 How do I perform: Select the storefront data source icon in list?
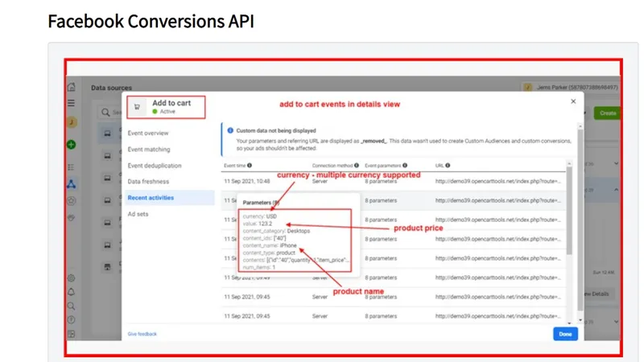[x=107, y=267]
